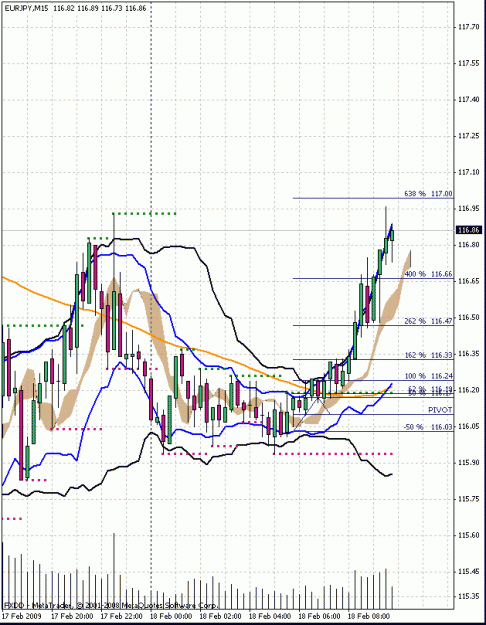This screenshot has height=625, width=486.
Task: Click the 117.70 price axis value
Action: 469,27
